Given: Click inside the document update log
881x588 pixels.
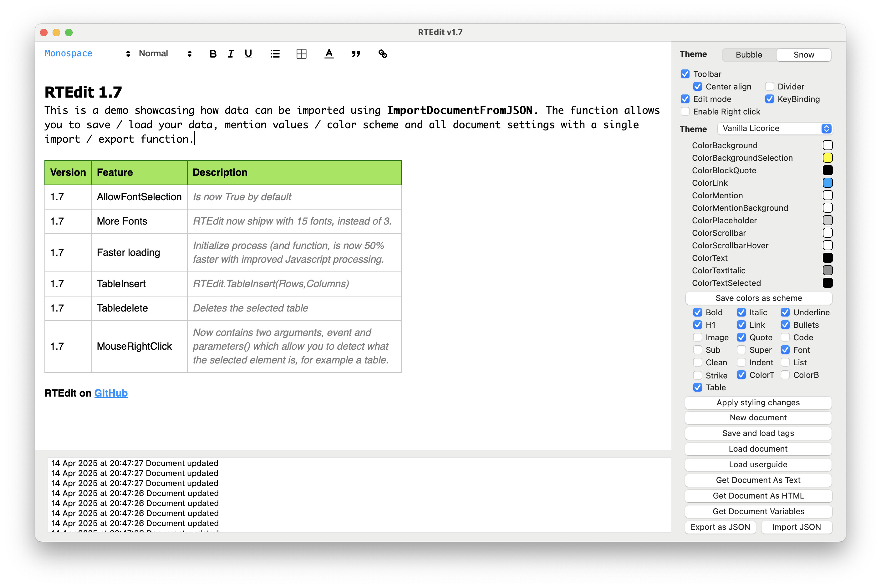Looking at the screenshot, I should (x=359, y=495).
